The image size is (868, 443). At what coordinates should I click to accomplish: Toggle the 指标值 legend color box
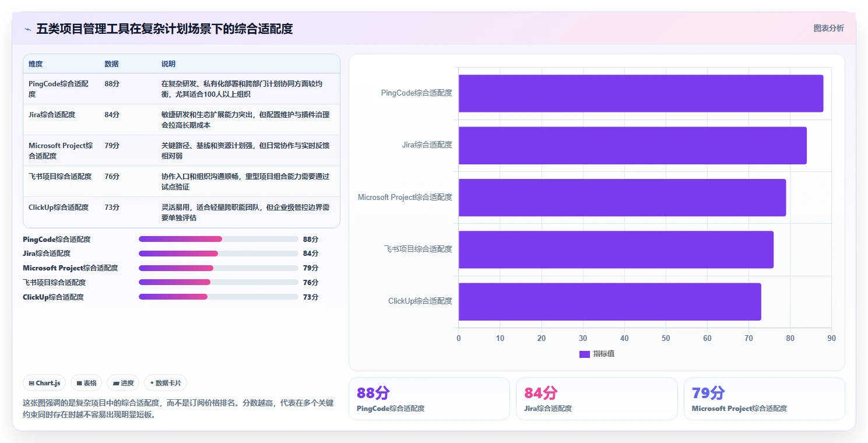(584, 354)
